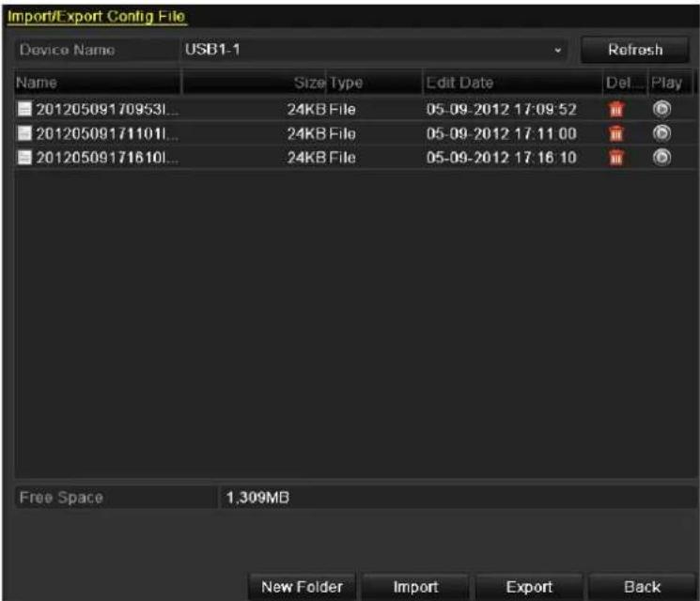Click edit date 05-09-2012 17:11:00
Viewport: 700px width, 601px height.
tap(502, 133)
